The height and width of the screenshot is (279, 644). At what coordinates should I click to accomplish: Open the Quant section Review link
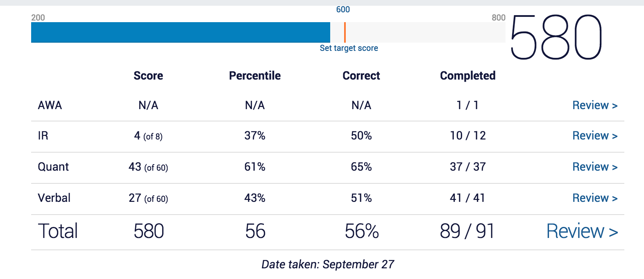[594, 167]
